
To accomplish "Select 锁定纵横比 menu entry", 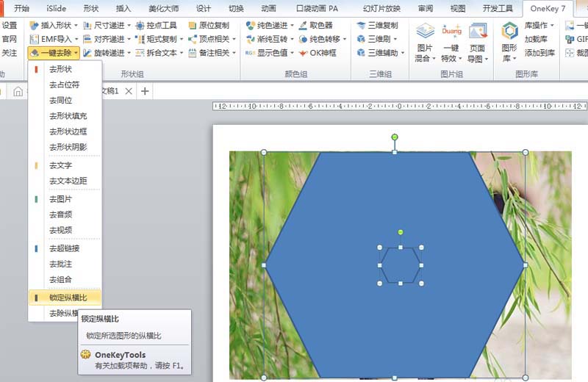I will click(65, 298).
